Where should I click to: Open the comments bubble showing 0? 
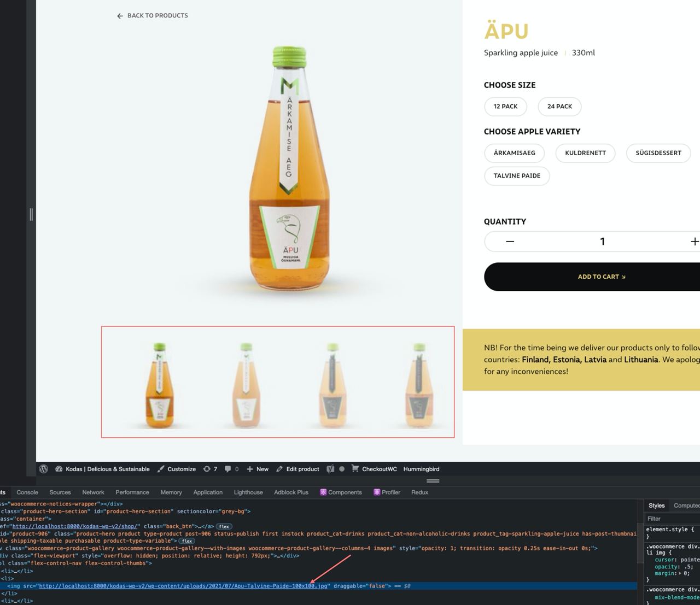231,469
